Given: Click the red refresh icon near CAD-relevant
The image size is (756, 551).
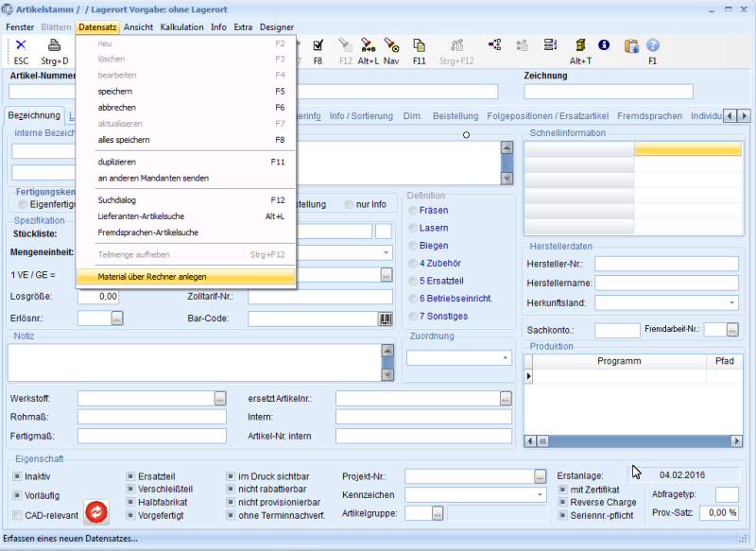Looking at the screenshot, I should (96, 512).
